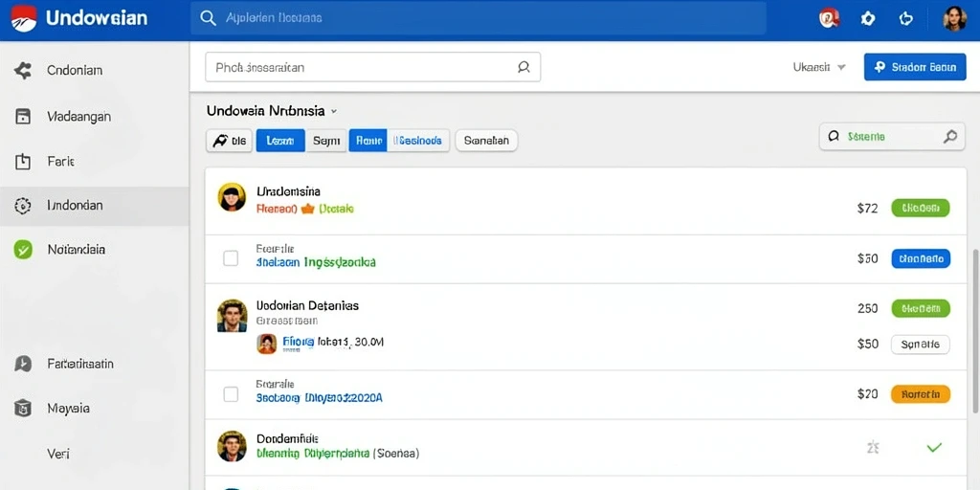This screenshot has width=980, height=490.
Task: Click the Undowsian logo icon
Action: click(24, 18)
